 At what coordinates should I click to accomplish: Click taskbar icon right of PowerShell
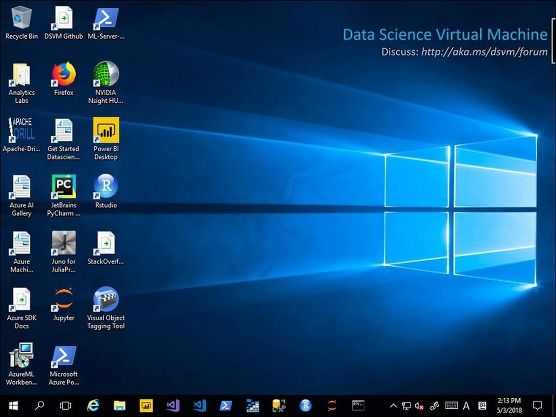[x=252, y=405]
